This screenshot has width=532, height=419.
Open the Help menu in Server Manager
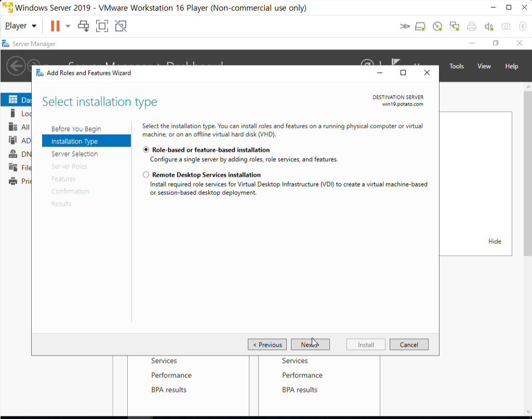[511, 66]
